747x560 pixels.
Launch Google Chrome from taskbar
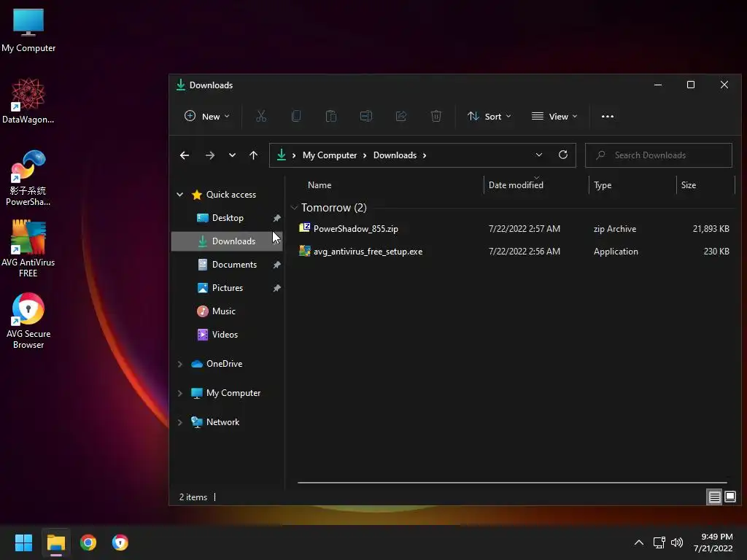(x=88, y=542)
